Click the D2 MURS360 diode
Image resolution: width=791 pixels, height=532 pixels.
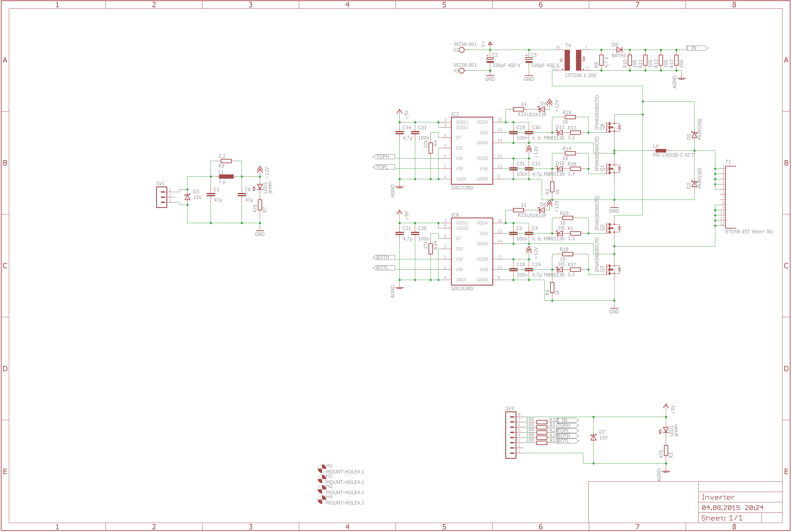[694, 184]
